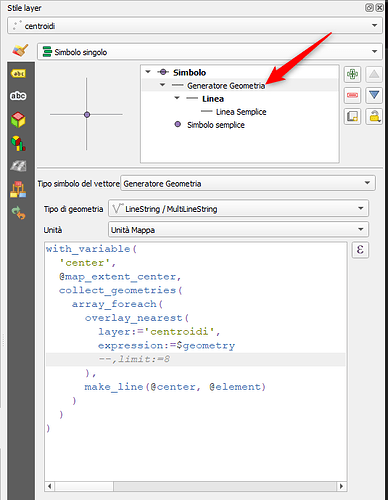Lock the symbol layer color

(374, 116)
